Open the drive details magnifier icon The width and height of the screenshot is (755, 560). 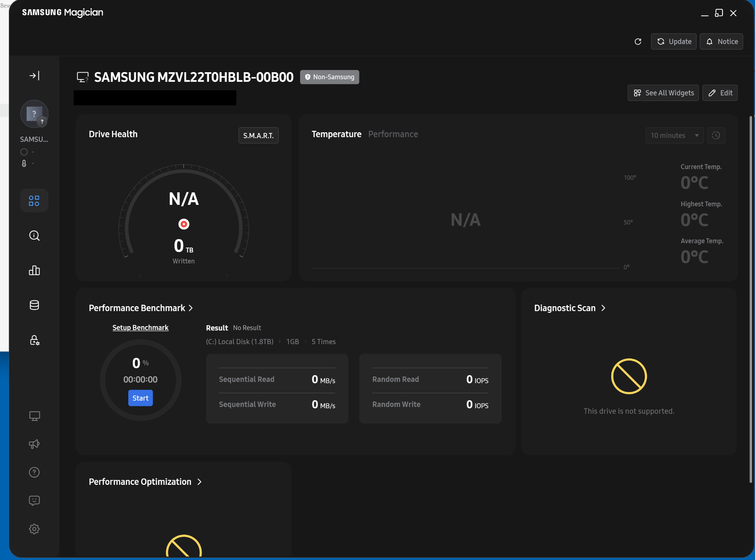tap(34, 236)
